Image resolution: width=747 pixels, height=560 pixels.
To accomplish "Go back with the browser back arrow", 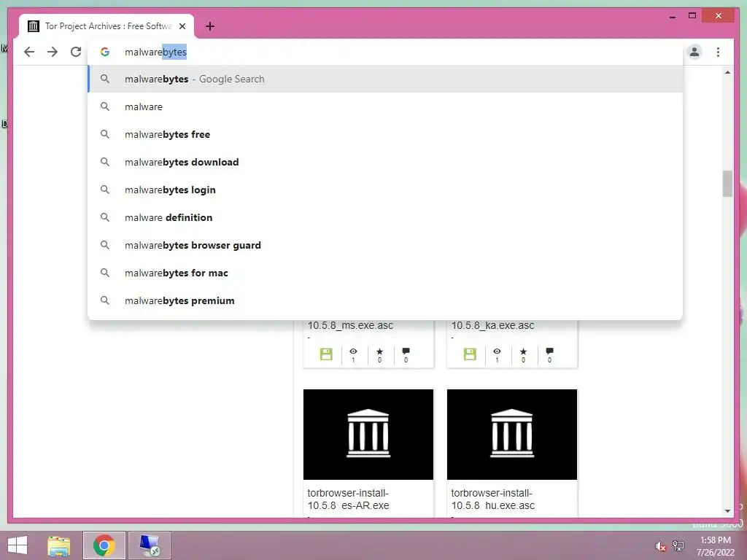I will [29, 52].
